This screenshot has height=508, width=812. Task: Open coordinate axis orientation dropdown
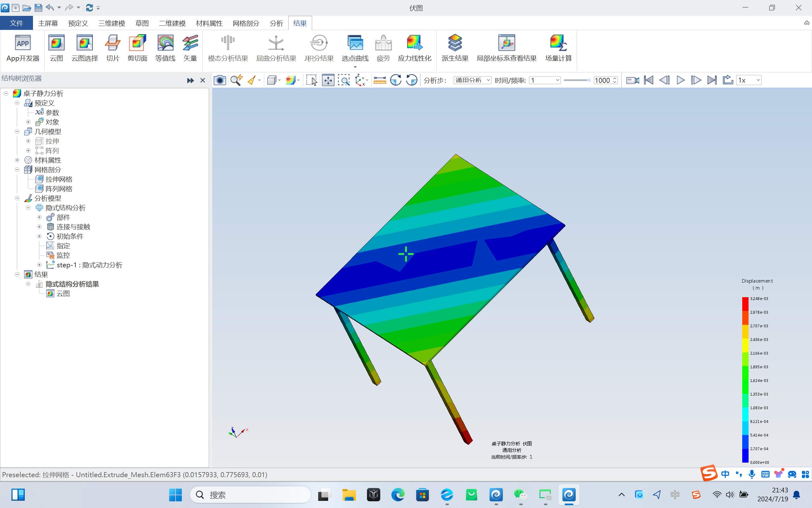[x=367, y=80]
